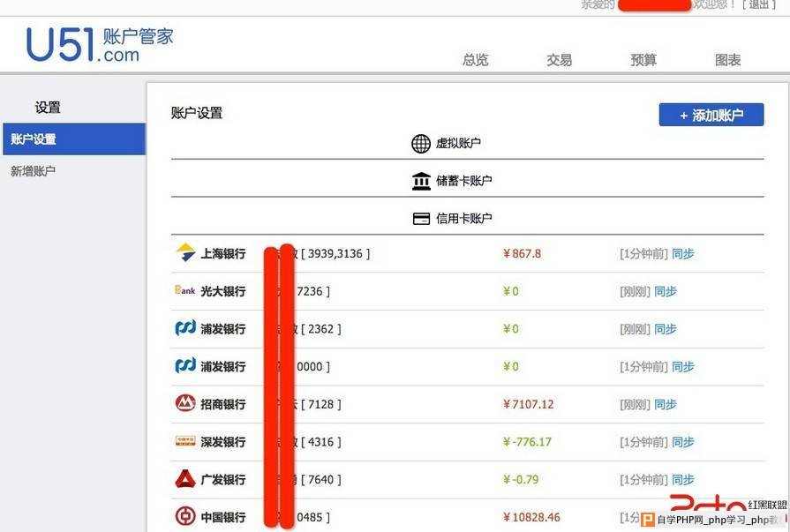790x532 pixels.
Task: Open the 交易 tab
Action: pyautogui.click(x=560, y=60)
